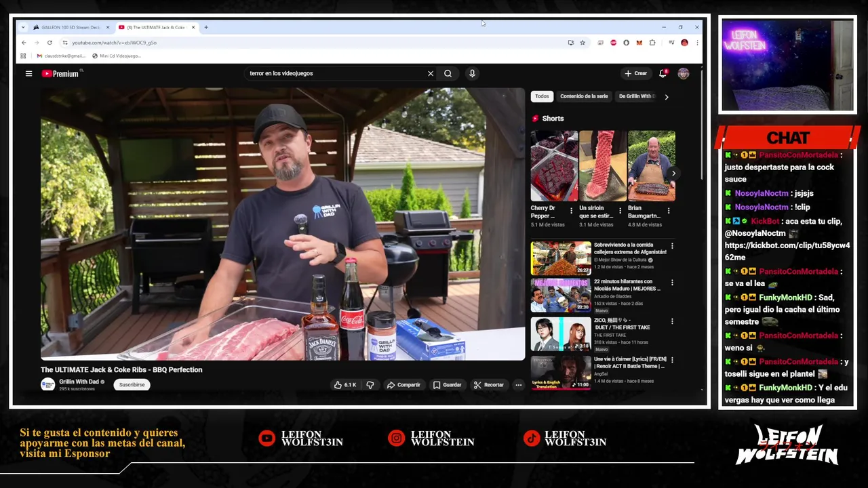
Task: Open Grillin With Dad channel name link
Action: [x=79, y=382]
